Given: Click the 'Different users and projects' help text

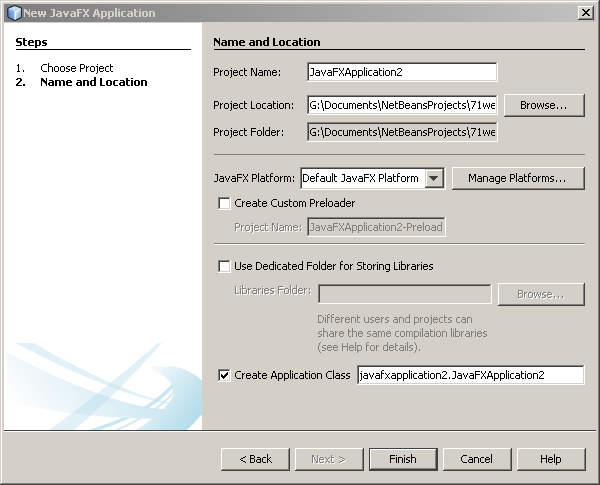Looking at the screenshot, I should [x=402, y=333].
